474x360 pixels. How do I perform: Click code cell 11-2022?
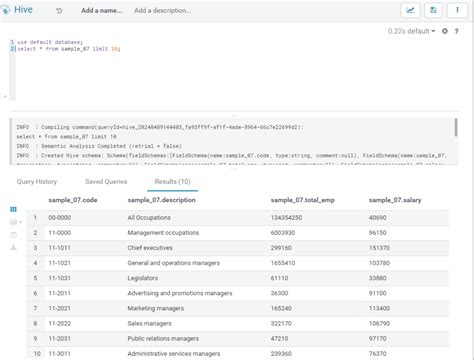point(60,323)
